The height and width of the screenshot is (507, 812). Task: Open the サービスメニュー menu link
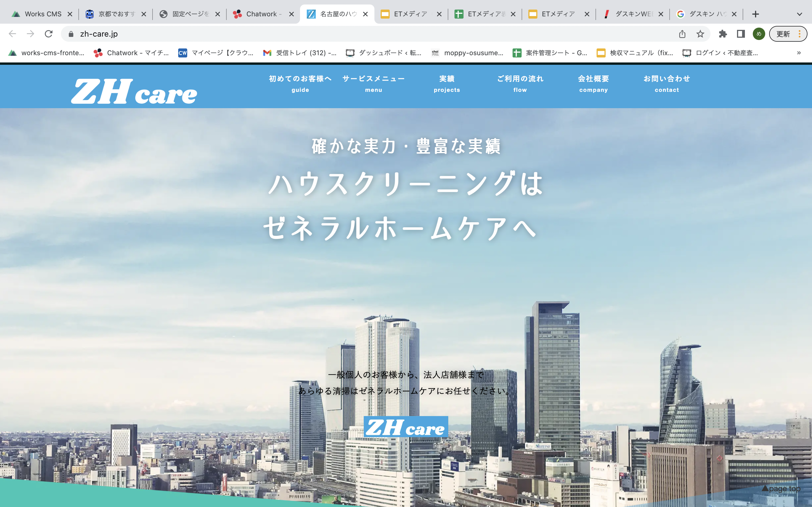click(x=374, y=83)
